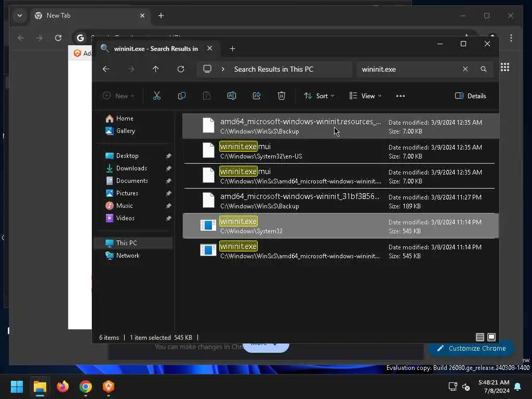Click the PC monitor icon in address bar

pyautogui.click(x=207, y=69)
